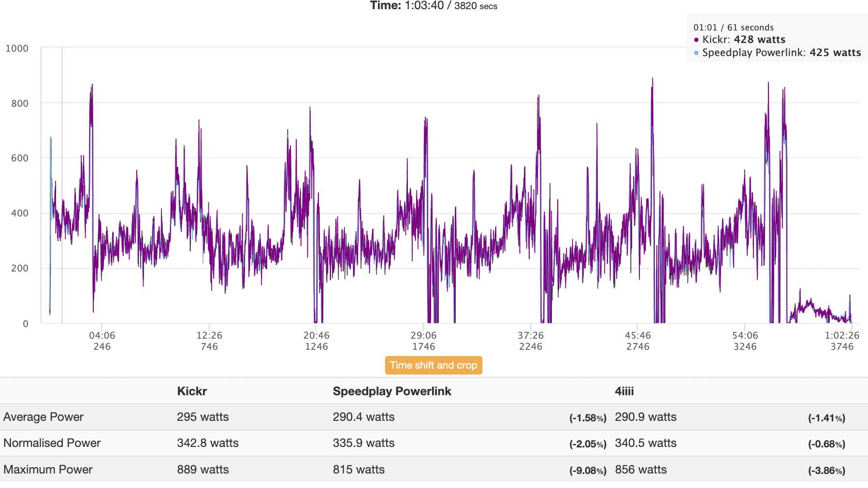Select the Kickr legend entry in tooltip
The image size is (868, 488).
coord(740,40)
